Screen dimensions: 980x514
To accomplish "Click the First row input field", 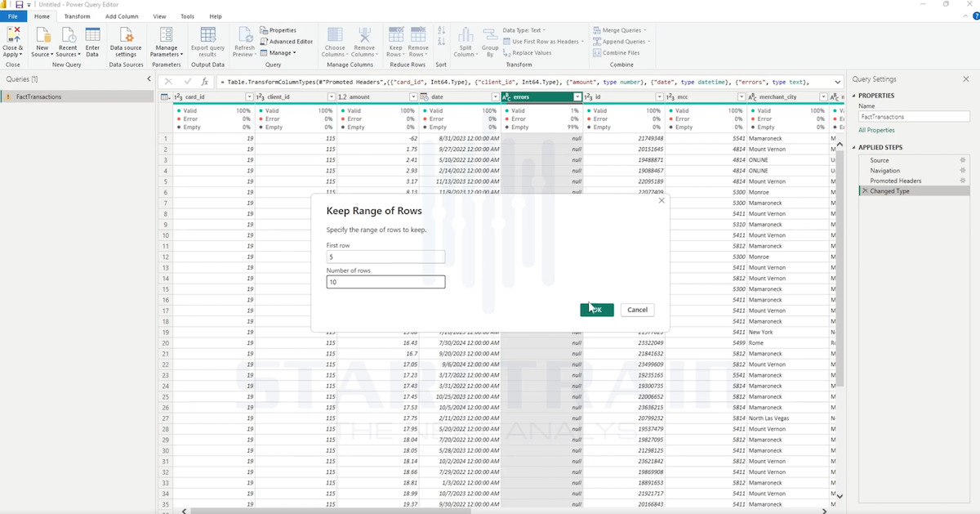I will pyautogui.click(x=385, y=257).
